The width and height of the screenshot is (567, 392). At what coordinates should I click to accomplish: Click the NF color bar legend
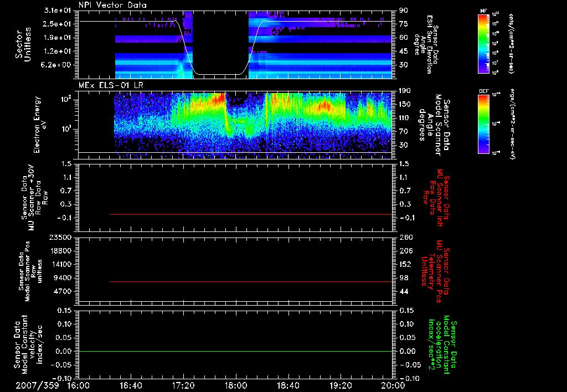coord(483,43)
